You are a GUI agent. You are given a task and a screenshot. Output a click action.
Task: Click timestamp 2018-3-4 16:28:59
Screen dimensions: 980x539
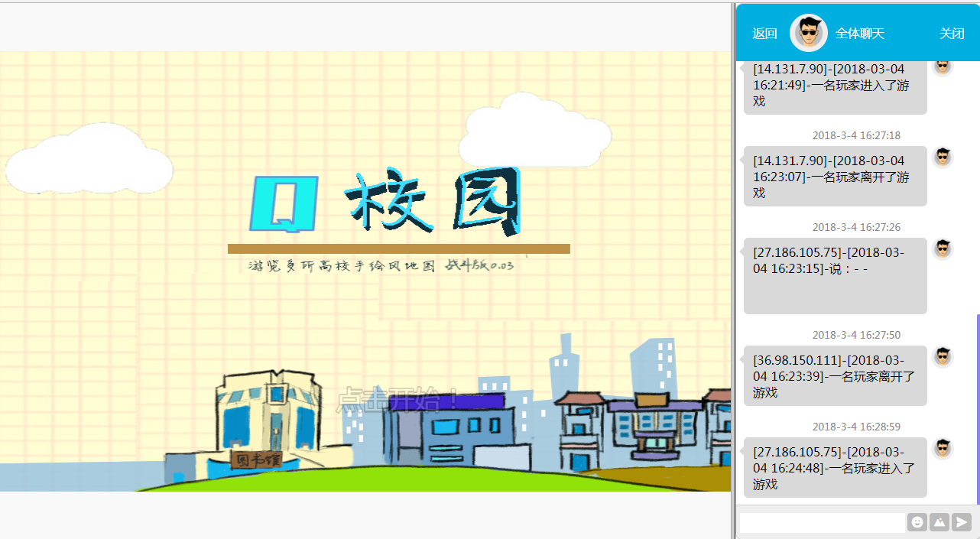pyautogui.click(x=856, y=427)
